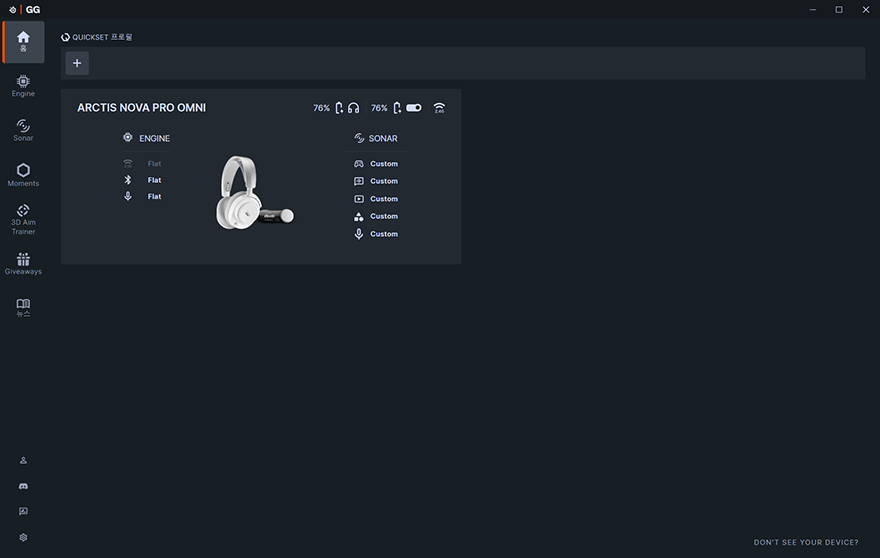Viewport: 880px width, 558px height.
Task: Click the Discord icon in sidebar
Action: point(23,486)
